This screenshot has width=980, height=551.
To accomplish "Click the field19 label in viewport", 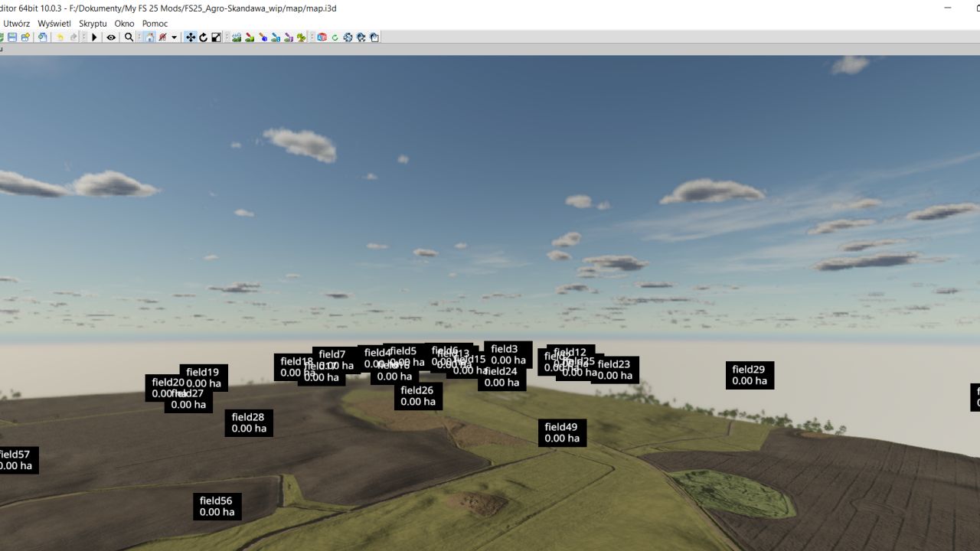I will click(x=204, y=378).
